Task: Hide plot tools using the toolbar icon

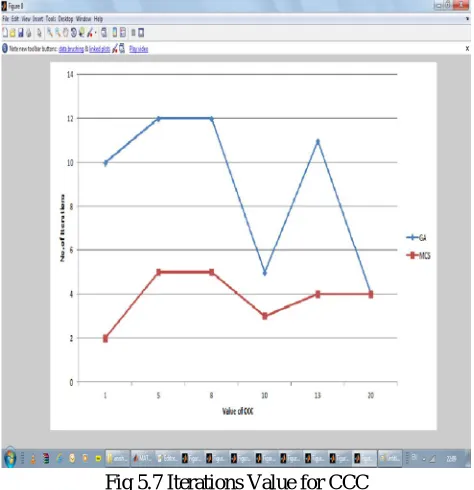Action: pos(133,33)
